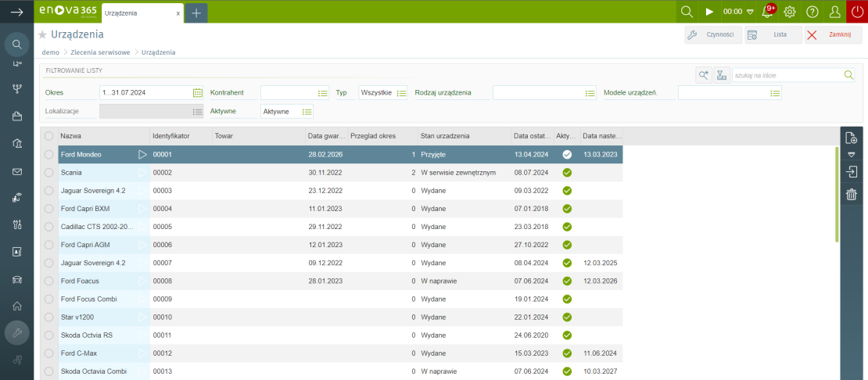
Task: Open the Kontrahent list selector
Action: point(323,94)
